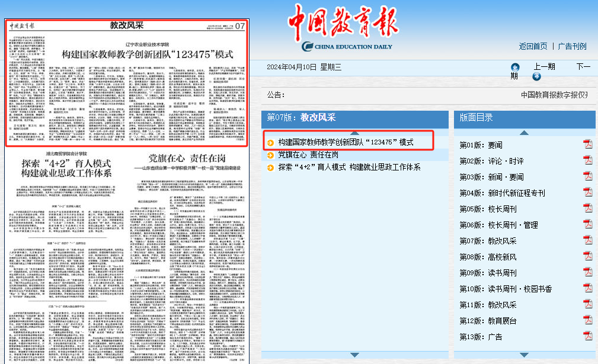Select edition 第06版：校长周刊·管理
Image resolution: width=598 pixels, height=364 pixels.
pos(499,225)
